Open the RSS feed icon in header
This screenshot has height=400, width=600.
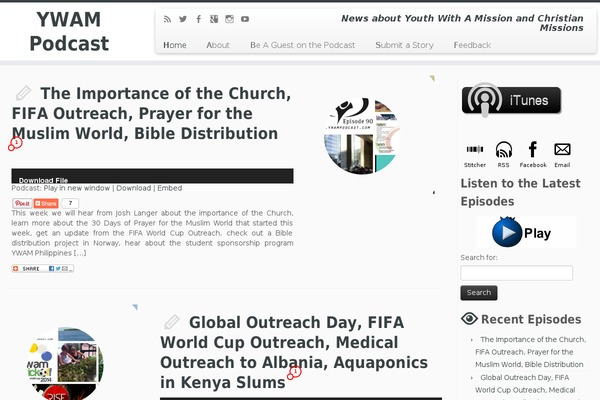tap(167, 19)
